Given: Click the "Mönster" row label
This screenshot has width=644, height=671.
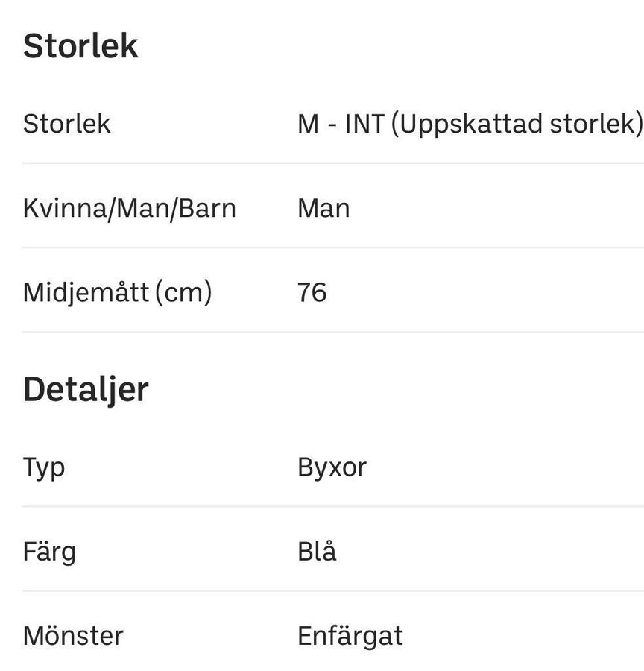Looking at the screenshot, I should [x=73, y=636].
